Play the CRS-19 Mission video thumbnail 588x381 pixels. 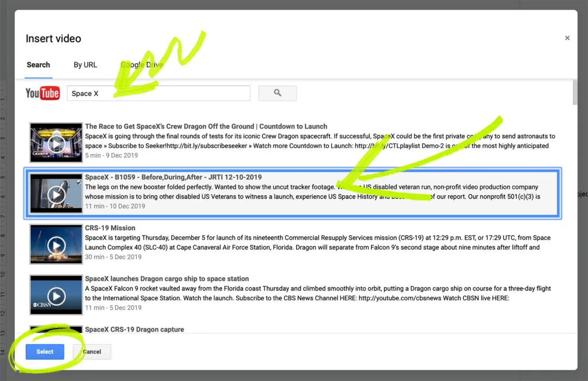pyautogui.click(x=56, y=244)
